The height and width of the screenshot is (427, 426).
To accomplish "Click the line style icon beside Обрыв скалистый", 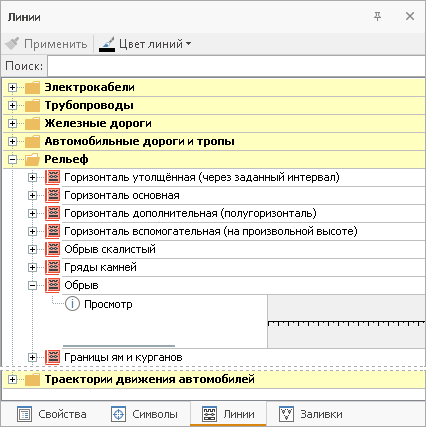I will (52, 249).
